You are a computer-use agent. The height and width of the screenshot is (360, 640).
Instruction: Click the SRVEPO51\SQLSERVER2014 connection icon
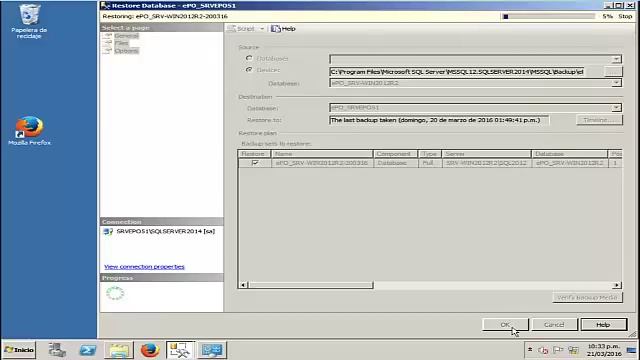pos(108,231)
